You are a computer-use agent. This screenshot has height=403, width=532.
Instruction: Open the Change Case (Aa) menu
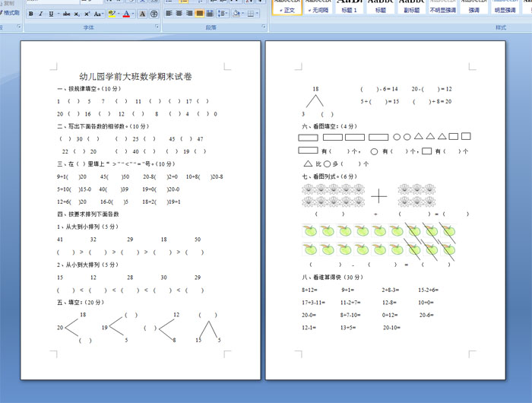(x=98, y=14)
